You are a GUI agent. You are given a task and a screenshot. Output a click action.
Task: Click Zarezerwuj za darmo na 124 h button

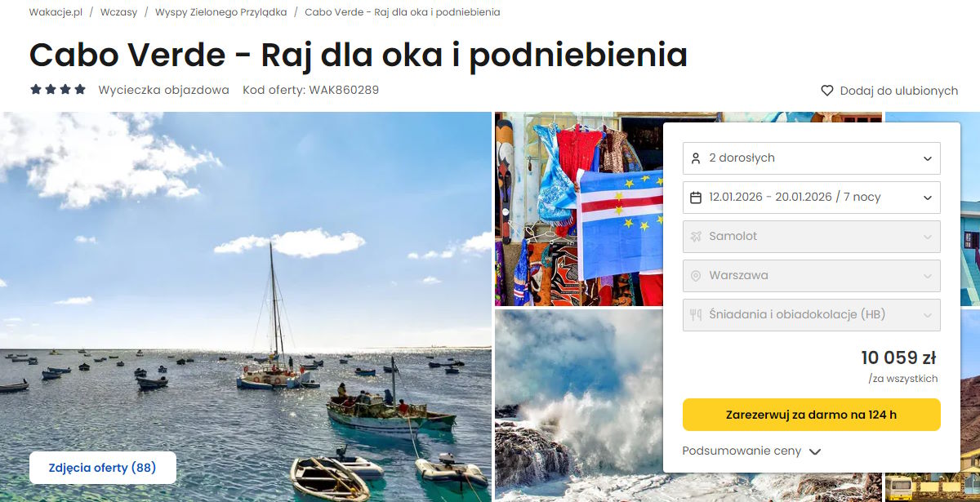tap(812, 415)
